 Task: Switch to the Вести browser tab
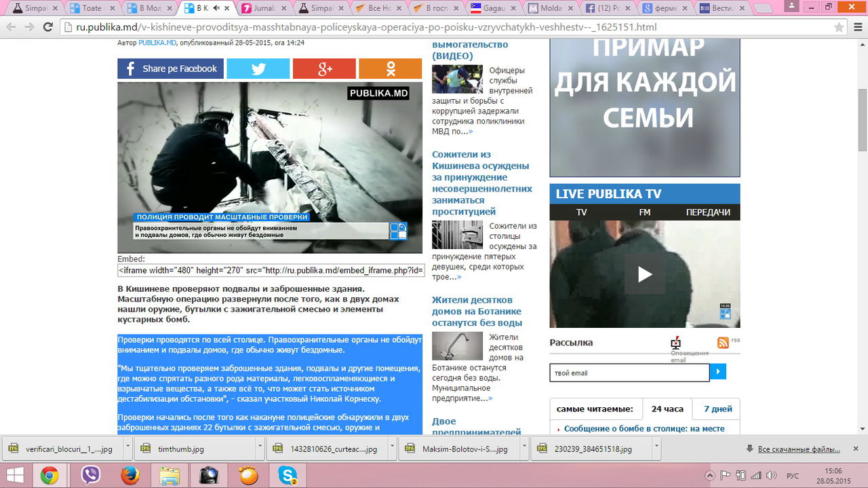(x=721, y=8)
